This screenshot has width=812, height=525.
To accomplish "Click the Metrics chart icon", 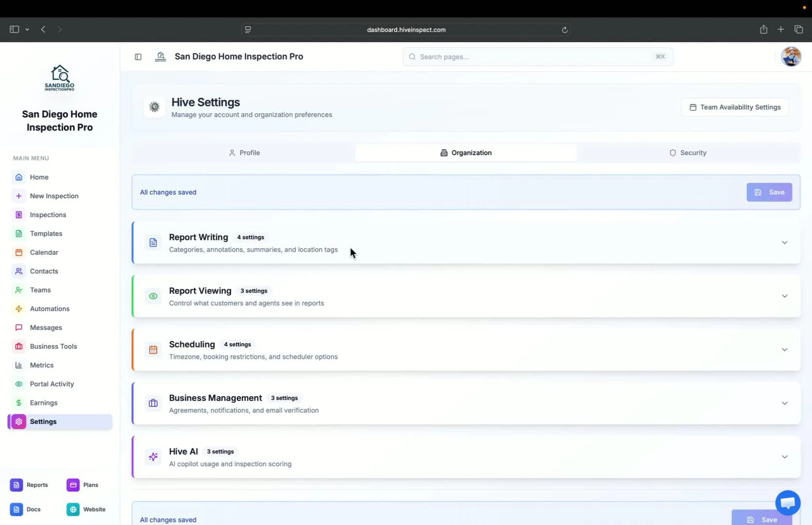I will click(x=18, y=365).
